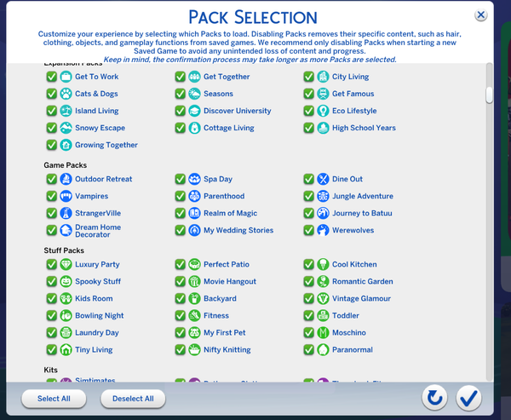Click the circular arrow reset button
Screen dimensions: 511x420
(434, 397)
